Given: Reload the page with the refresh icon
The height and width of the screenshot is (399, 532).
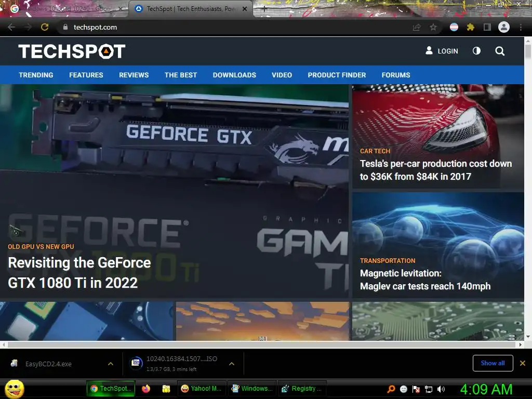Looking at the screenshot, I should (x=45, y=27).
